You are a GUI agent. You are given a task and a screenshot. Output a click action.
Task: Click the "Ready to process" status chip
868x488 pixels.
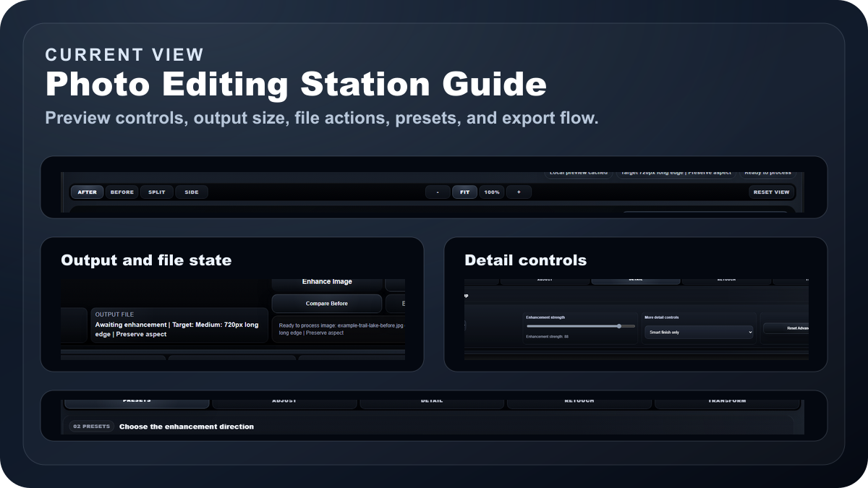point(767,174)
